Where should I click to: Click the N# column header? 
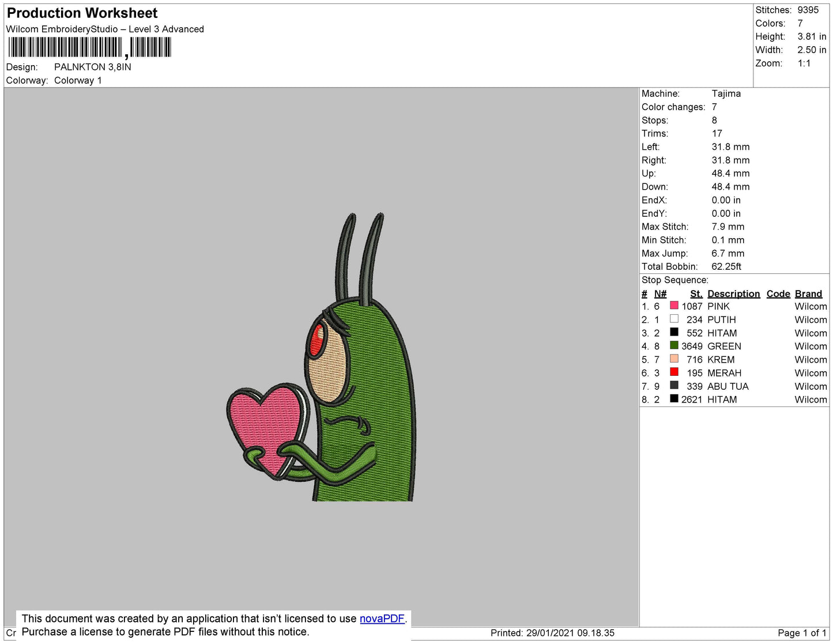(660, 293)
